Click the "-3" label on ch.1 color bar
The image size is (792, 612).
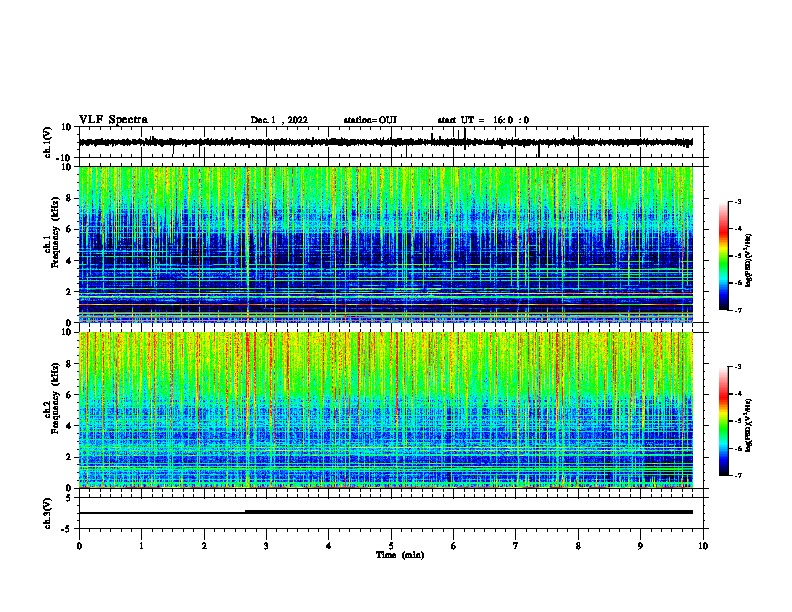(737, 201)
